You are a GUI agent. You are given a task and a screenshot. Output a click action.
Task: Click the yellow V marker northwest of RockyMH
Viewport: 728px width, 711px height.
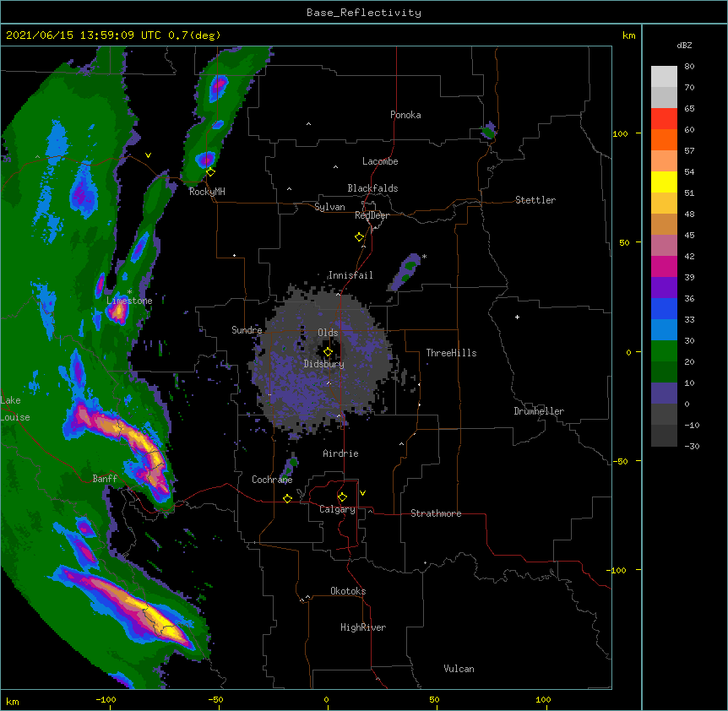[x=148, y=155]
